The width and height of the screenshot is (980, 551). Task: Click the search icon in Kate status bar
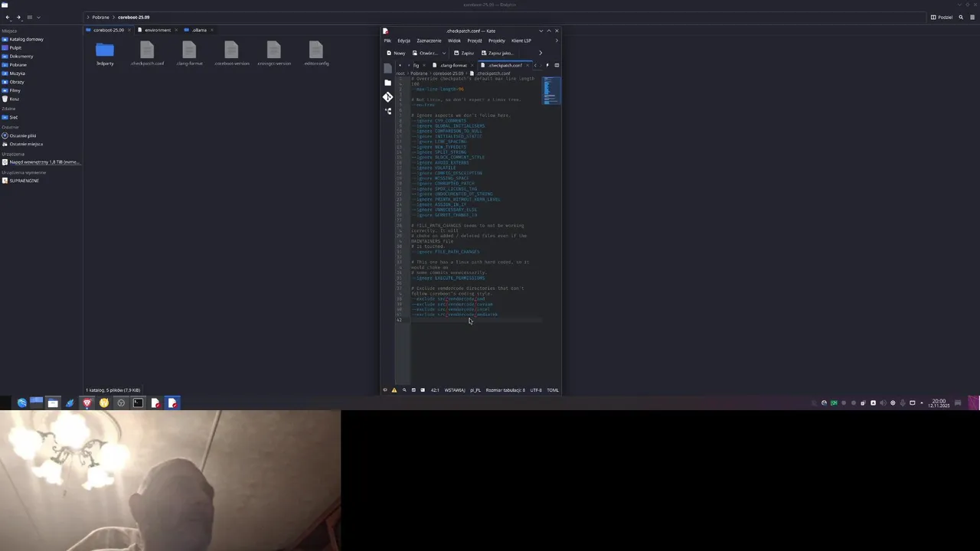404,390
